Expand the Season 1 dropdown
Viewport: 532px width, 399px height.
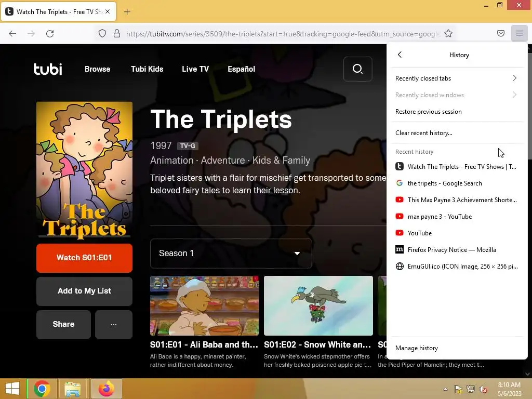(231, 254)
